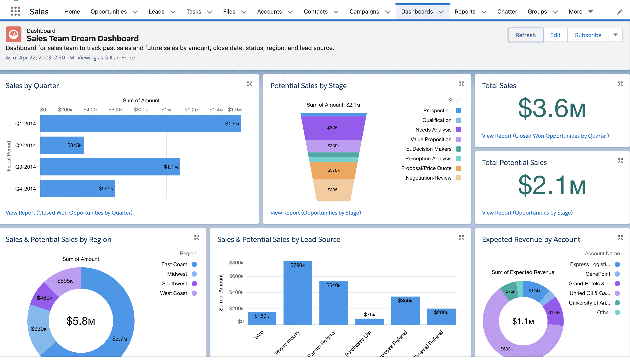This screenshot has height=364, width=630.
Task: Open the Chatter tab
Action: click(507, 12)
